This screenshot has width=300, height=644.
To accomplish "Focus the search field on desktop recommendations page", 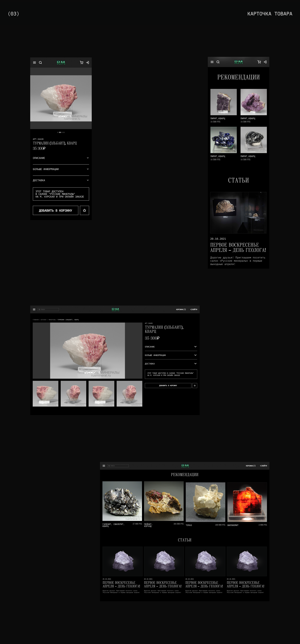I will (x=118, y=466).
